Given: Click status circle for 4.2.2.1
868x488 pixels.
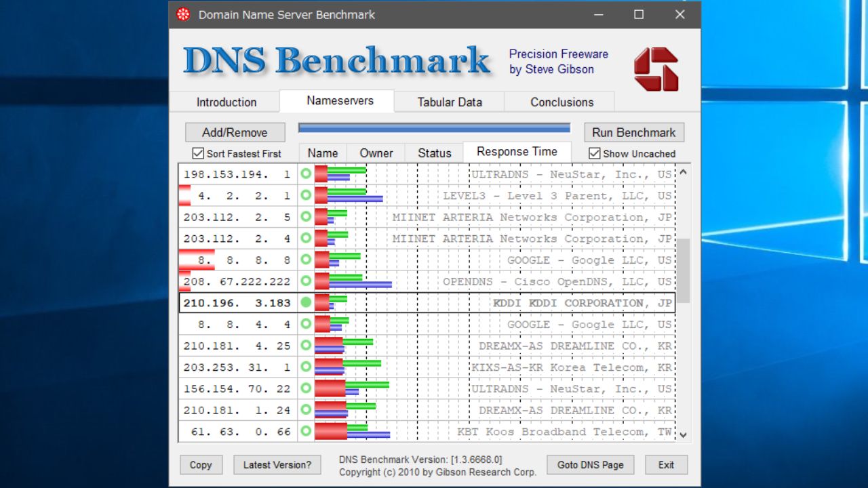Looking at the screenshot, I should (306, 195).
